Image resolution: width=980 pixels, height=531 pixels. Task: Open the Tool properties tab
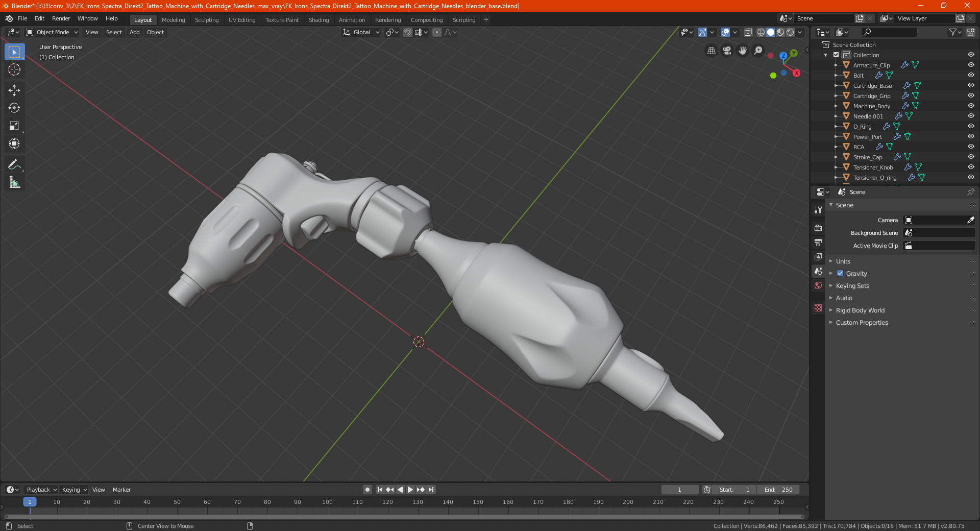(x=818, y=210)
